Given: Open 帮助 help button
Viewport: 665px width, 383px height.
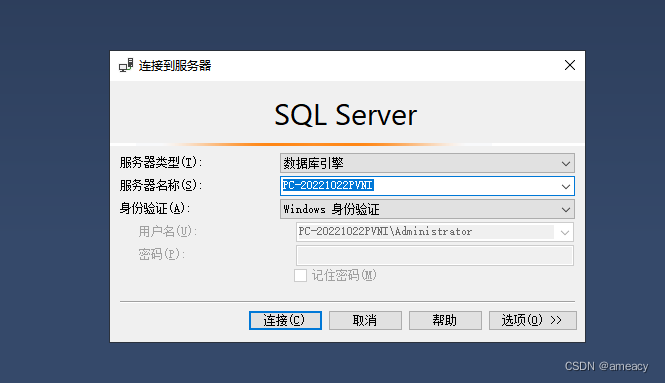Looking at the screenshot, I should tap(445, 320).
